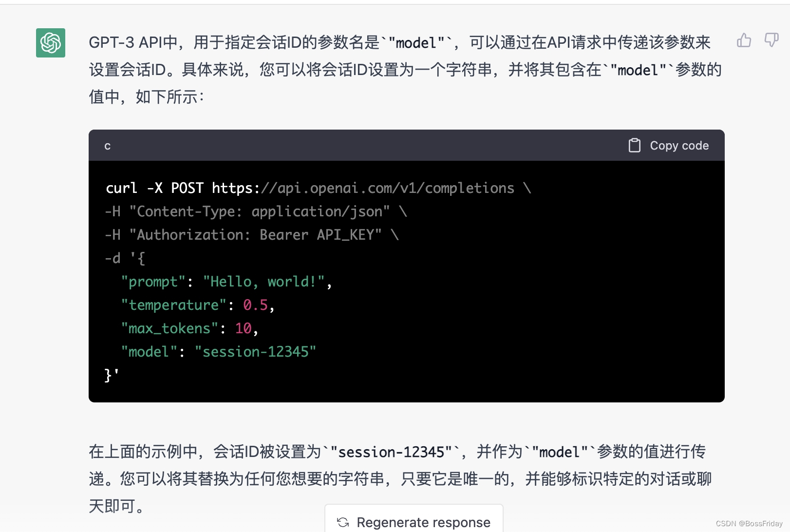Click the CSDN @BossFriday watermark
The width and height of the screenshot is (790, 532).
[x=749, y=523]
